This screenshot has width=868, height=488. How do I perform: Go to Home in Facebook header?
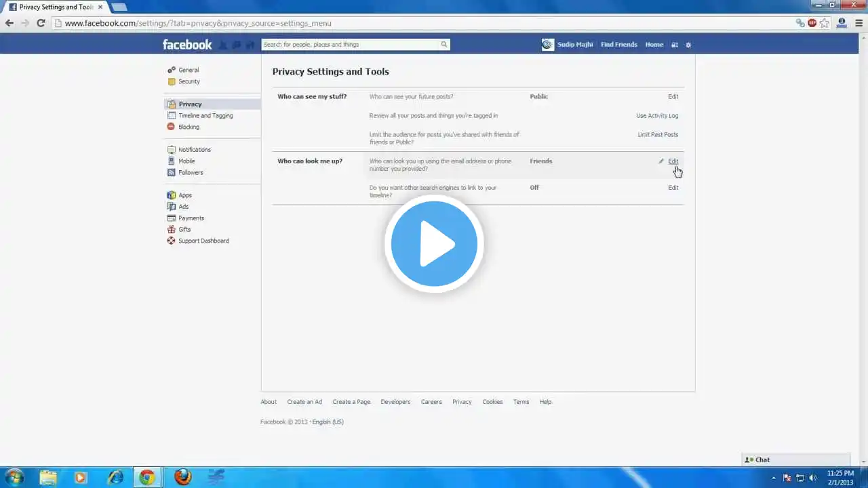pos(654,45)
